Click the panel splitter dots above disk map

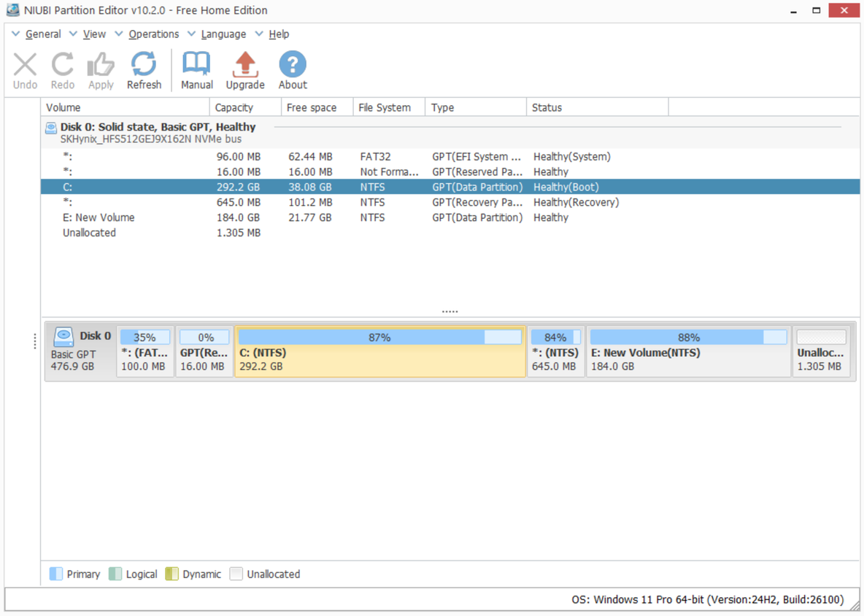[450, 312]
